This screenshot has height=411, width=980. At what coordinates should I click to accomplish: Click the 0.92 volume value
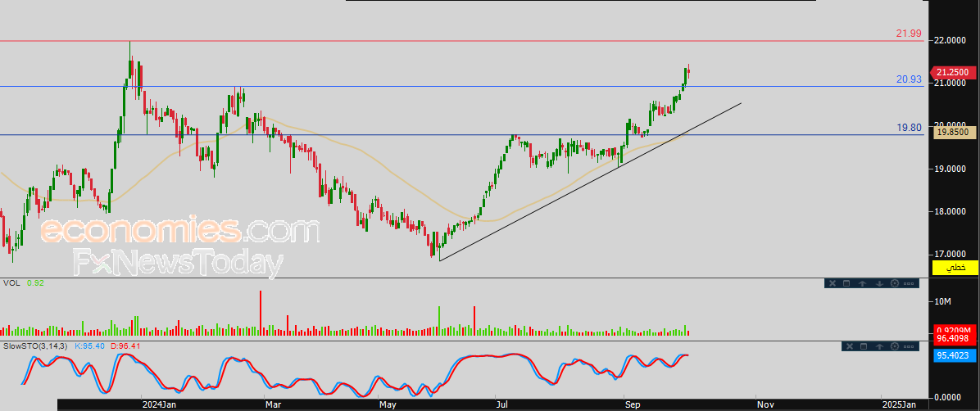(x=35, y=283)
